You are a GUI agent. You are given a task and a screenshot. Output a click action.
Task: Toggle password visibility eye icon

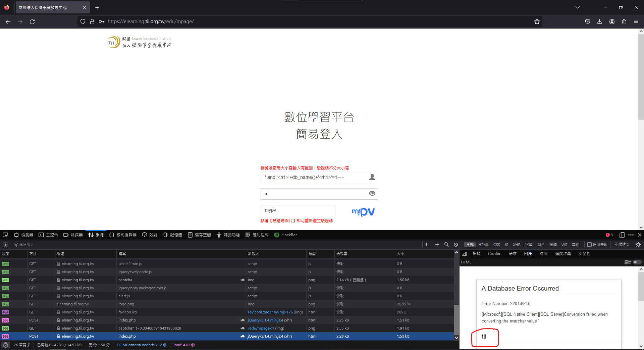372,193
